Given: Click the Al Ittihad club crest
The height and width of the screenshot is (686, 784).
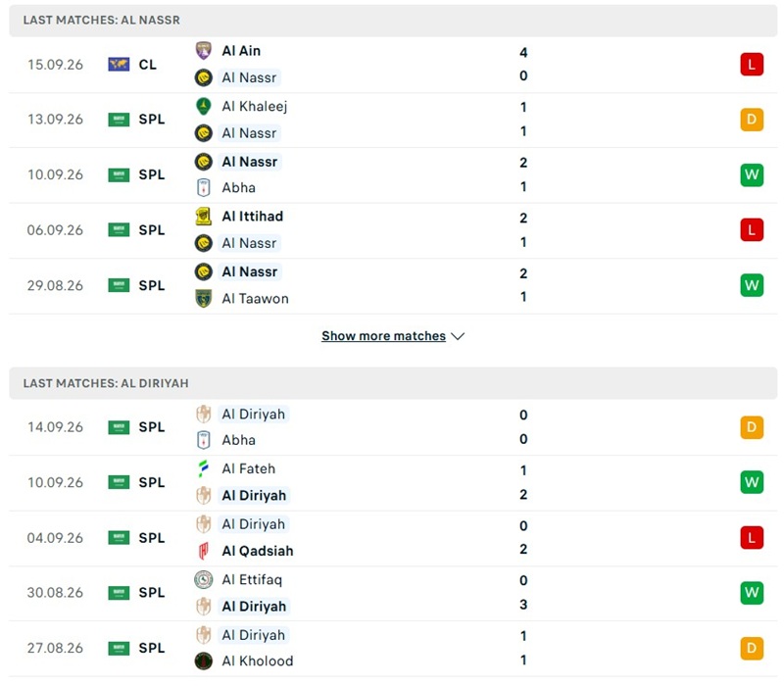Looking at the screenshot, I should pos(204,216).
